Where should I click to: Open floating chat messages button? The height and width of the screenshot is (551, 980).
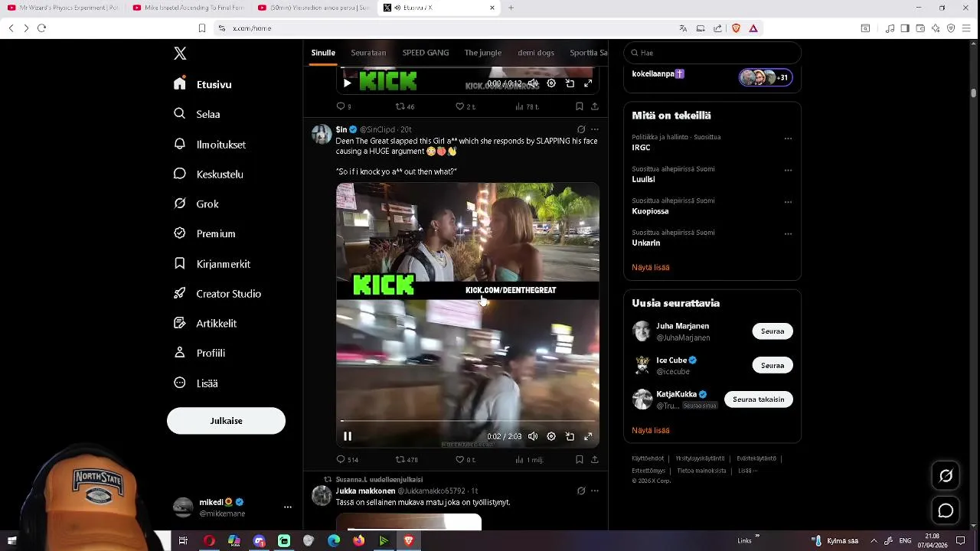[x=946, y=510]
